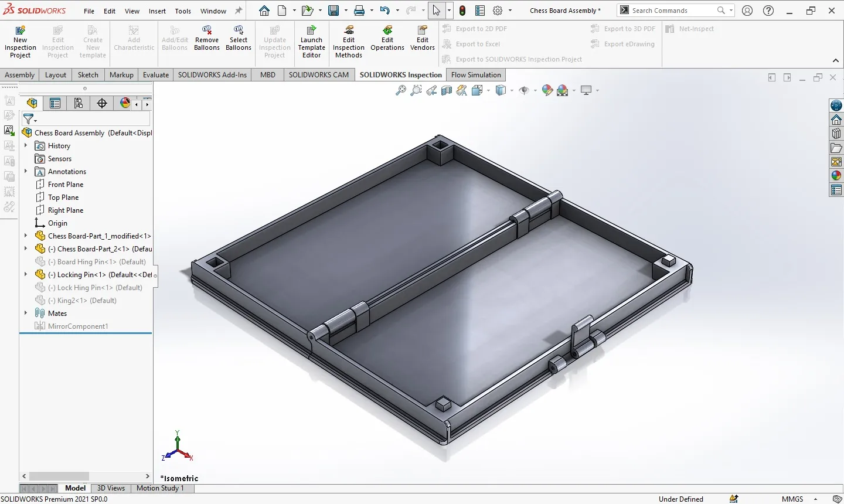Select MirrorComponent1 feature
The width and height of the screenshot is (844, 504).
[78, 326]
